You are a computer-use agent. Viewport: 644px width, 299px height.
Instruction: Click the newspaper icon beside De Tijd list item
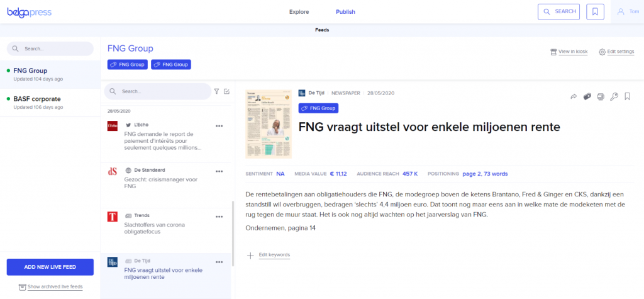(x=128, y=261)
